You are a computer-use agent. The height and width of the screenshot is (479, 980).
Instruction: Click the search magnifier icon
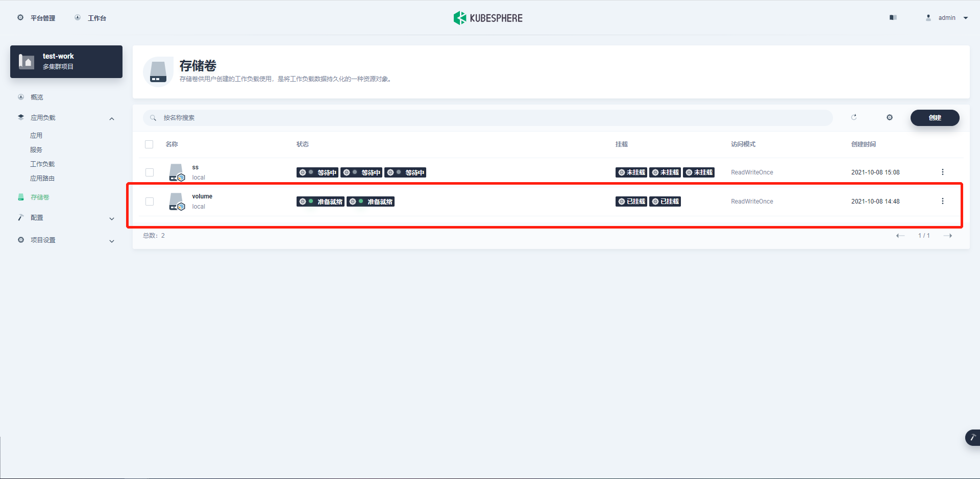153,118
